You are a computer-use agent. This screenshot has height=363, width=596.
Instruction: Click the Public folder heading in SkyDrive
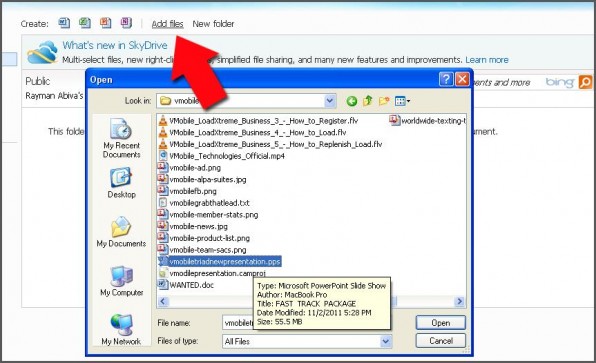click(37, 81)
